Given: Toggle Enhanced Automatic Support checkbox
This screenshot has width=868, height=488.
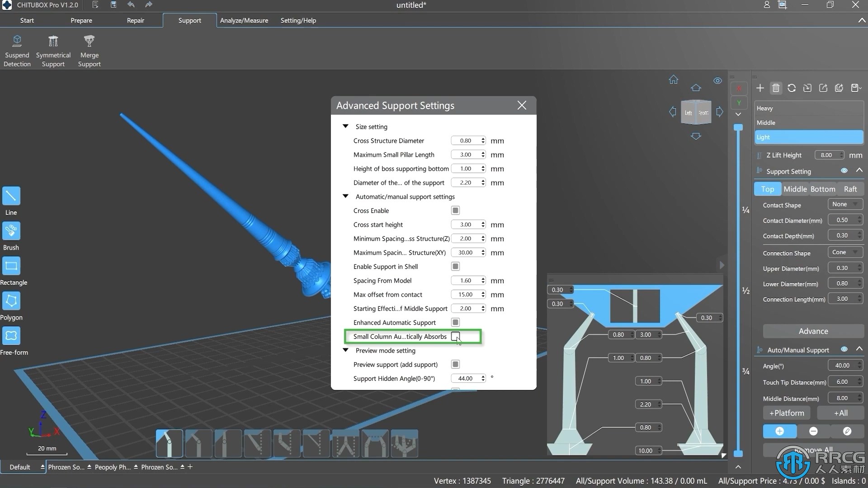Looking at the screenshot, I should click(455, 322).
